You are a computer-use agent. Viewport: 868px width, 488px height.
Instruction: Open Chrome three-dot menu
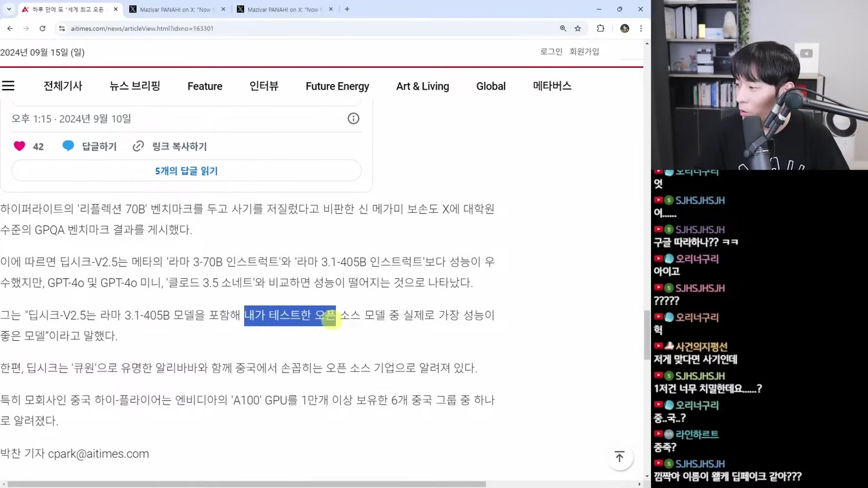(641, 28)
